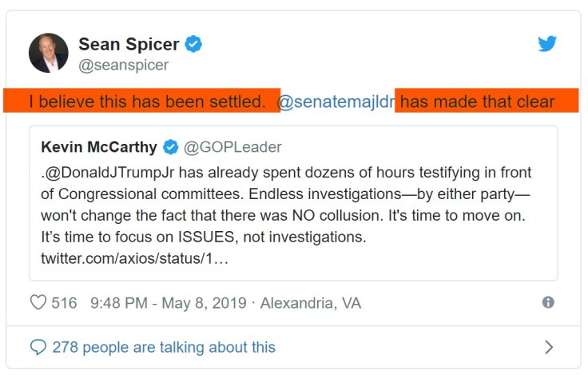Image resolution: width=588 pixels, height=375 pixels.
Task: Follow the twitter.com/axios/status link
Action: coord(135,259)
